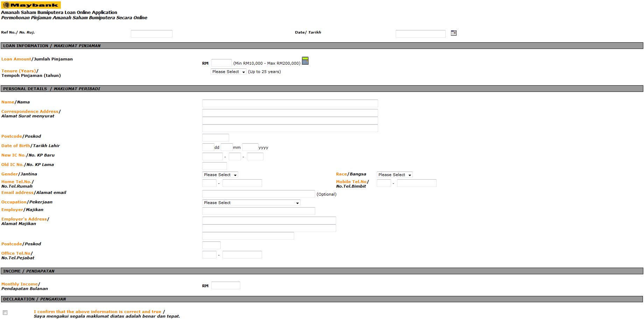Click the Loan Amount RM field
The height and width of the screenshot is (319, 644).
pyautogui.click(x=221, y=63)
